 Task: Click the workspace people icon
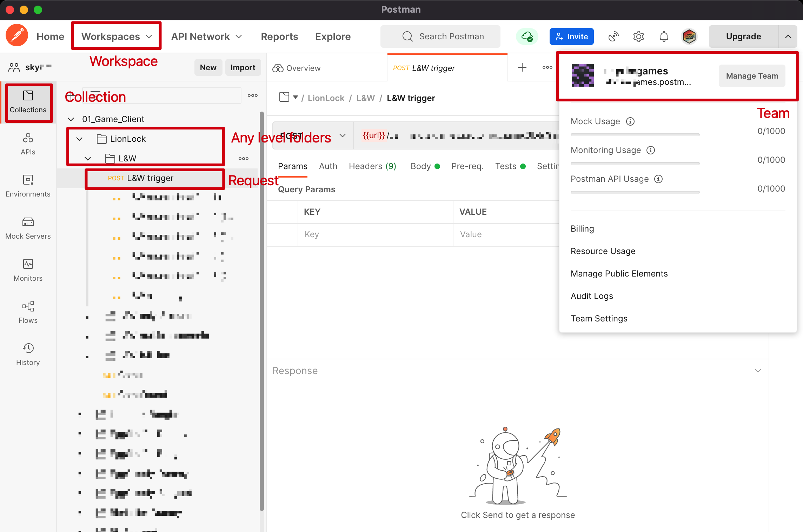14,67
